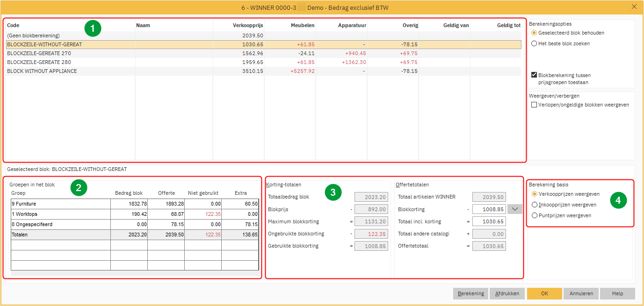Image resolution: width=644 pixels, height=306 pixels.
Task: Click the 'Totaal incl. korting' field
Action: (489, 221)
